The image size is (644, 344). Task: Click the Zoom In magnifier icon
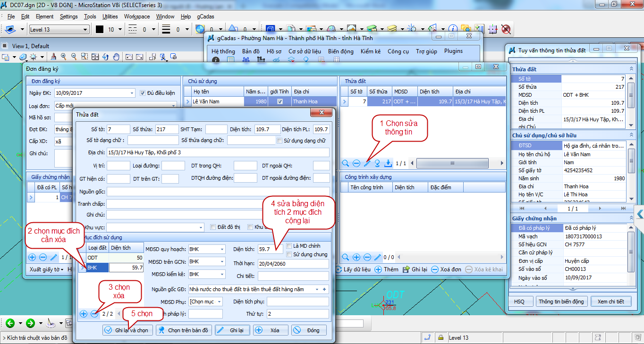click(63, 57)
